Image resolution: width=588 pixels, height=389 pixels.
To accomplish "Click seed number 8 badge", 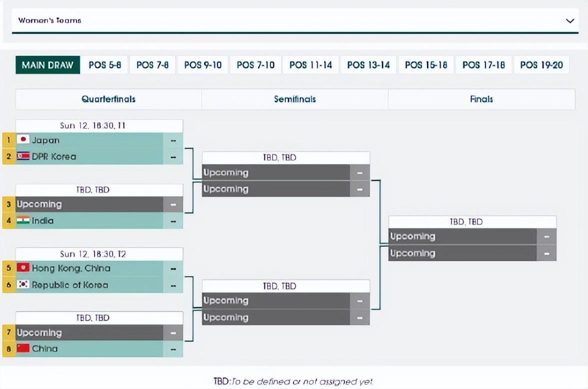I will 8,348.
